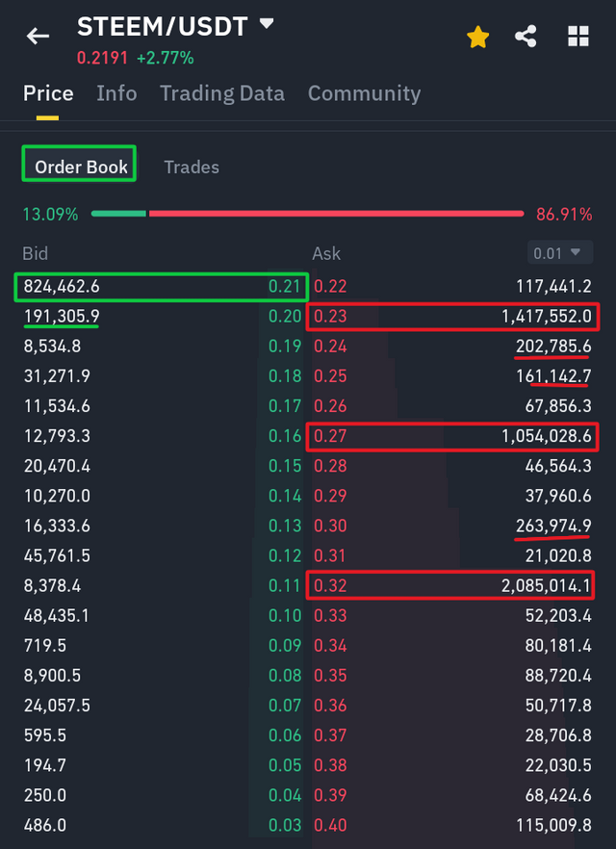Select ask amount 37,960.6
Screen dimensions: 616x849
[x=558, y=496]
